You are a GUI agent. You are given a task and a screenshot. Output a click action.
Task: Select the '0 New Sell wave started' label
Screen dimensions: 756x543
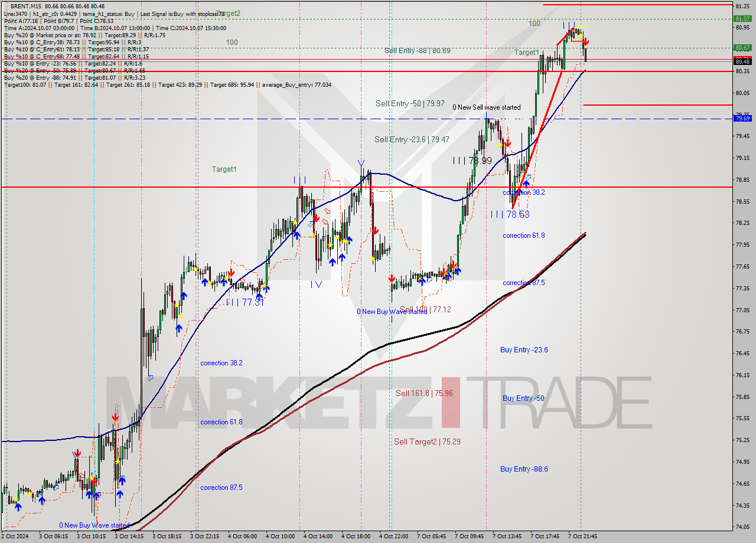tap(487, 107)
